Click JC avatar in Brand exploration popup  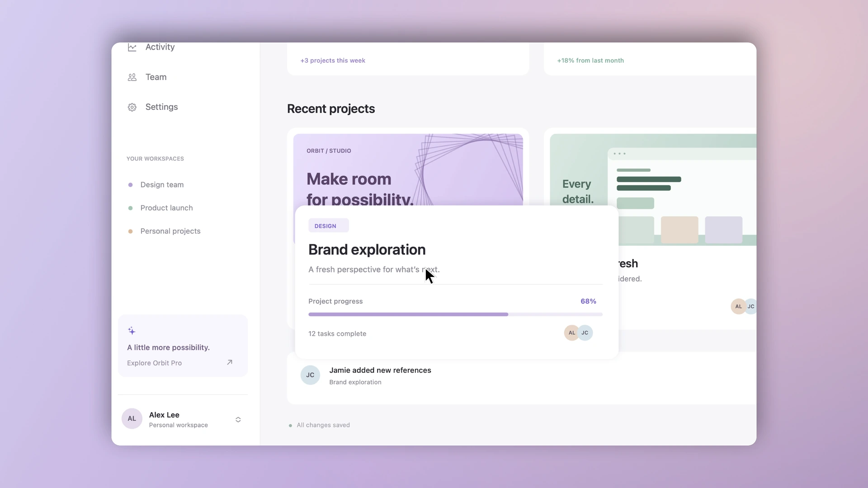click(x=585, y=333)
